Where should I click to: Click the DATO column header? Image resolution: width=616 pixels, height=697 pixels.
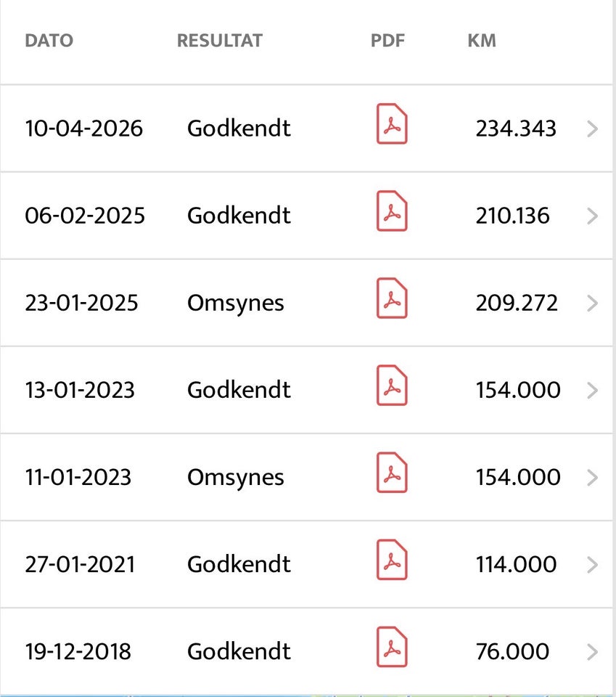click(x=49, y=41)
